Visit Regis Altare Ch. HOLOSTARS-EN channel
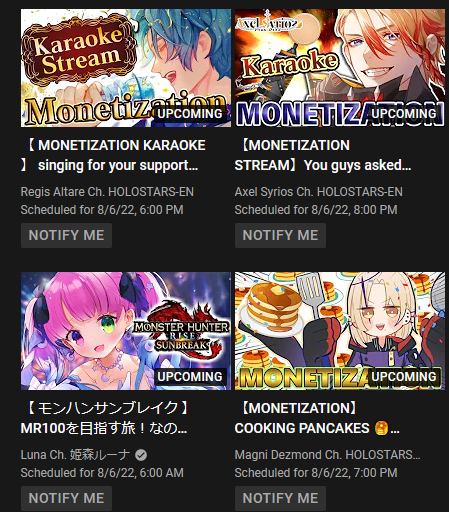Viewport: 449px width, 512px height. coord(107,192)
